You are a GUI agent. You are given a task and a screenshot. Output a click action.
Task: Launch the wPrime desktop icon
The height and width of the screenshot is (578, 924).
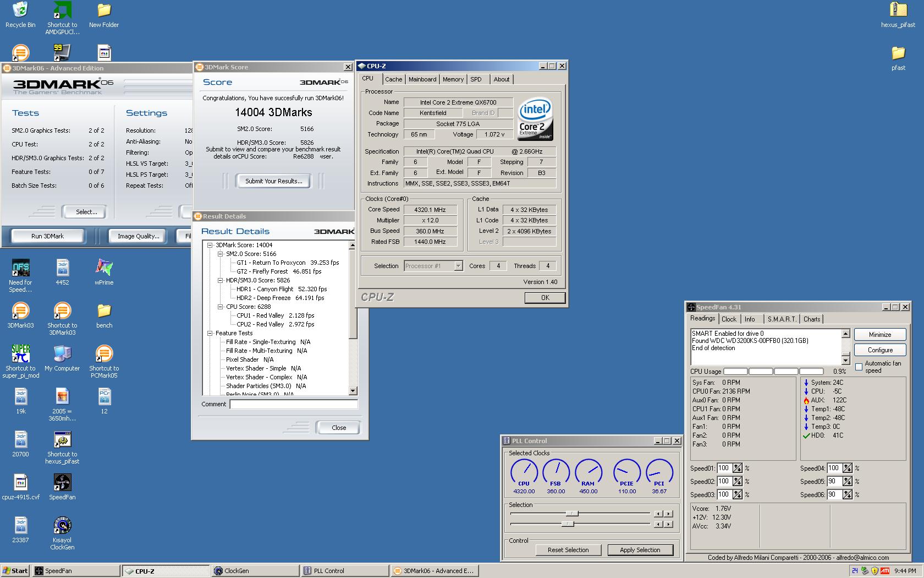click(104, 272)
